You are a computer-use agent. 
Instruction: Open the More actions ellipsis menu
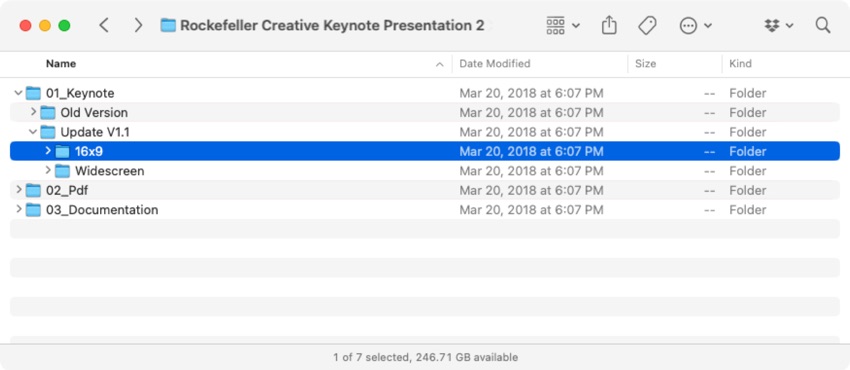pyautogui.click(x=688, y=25)
